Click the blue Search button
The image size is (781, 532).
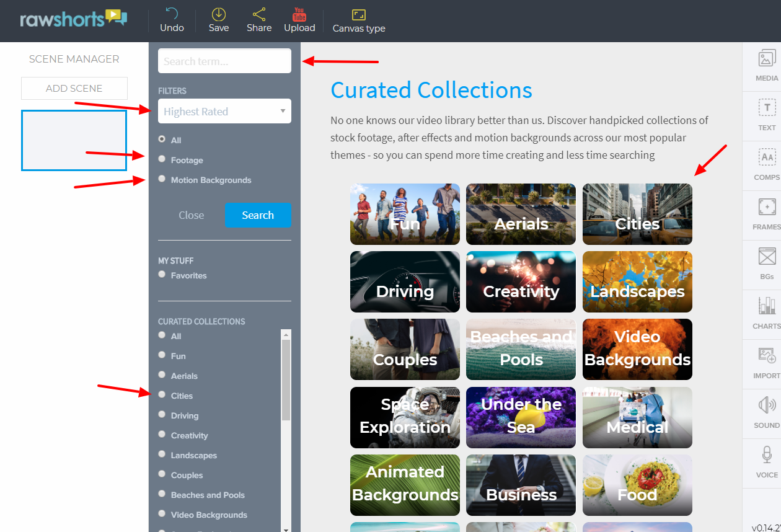pos(258,215)
